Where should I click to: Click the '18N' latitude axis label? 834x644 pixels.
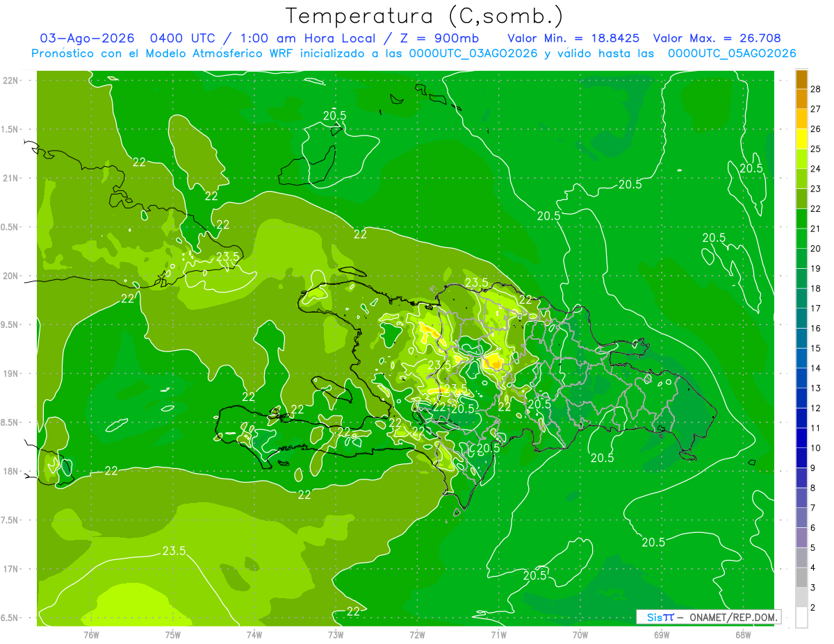point(10,471)
